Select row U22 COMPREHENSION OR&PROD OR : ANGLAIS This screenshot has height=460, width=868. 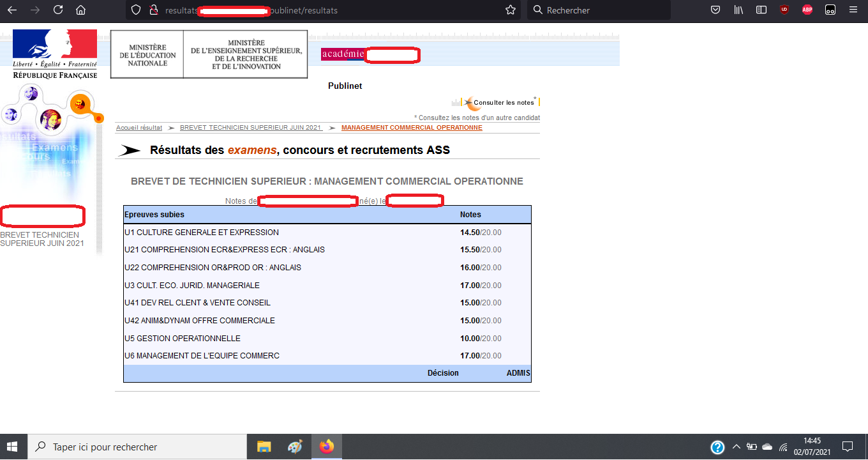point(327,268)
